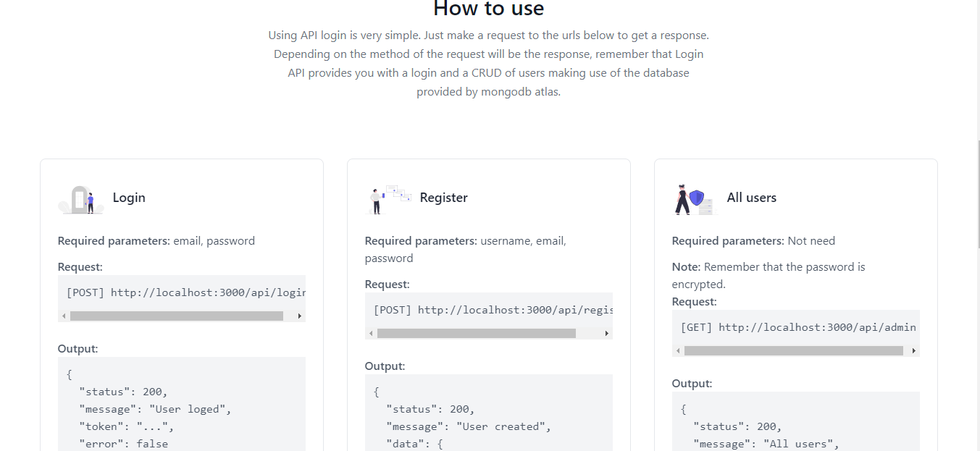Image resolution: width=980 pixels, height=451 pixels.
Task: Click the "User loged" output code block
Action: pyautogui.click(x=182, y=404)
